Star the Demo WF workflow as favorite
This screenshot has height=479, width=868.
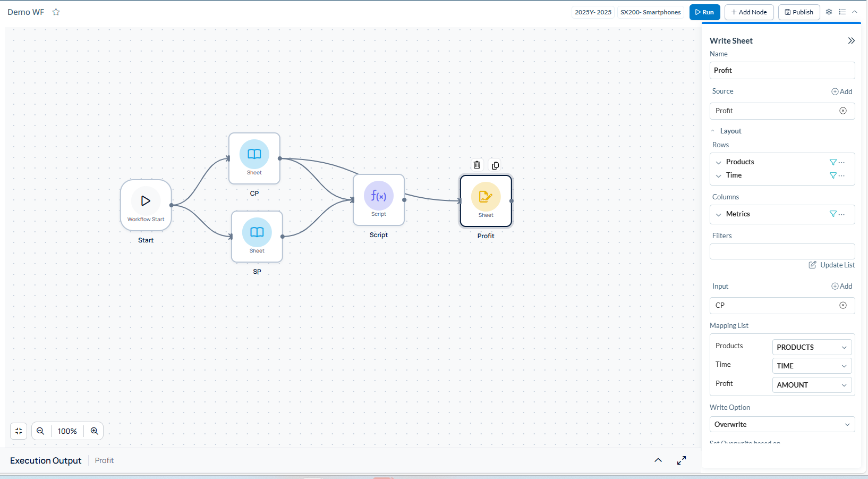click(56, 12)
